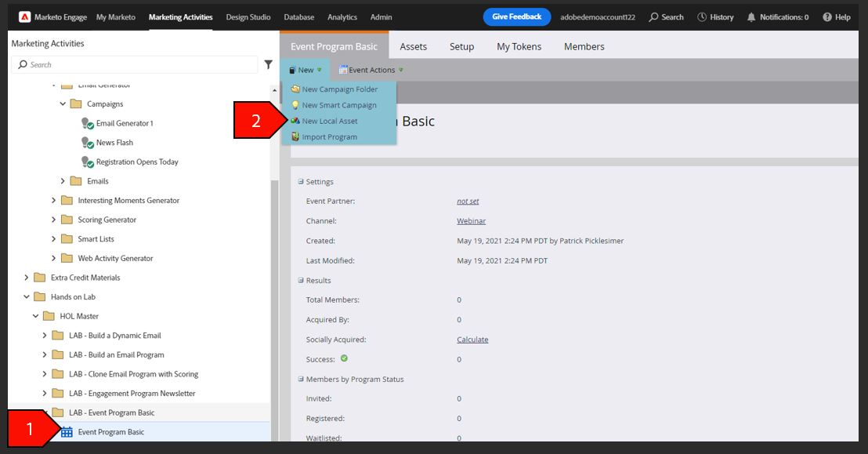Image resolution: width=868 pixels, height=454 pixels.
Task: Click the Help question mark icon
Action: click(x=827, y=17)
